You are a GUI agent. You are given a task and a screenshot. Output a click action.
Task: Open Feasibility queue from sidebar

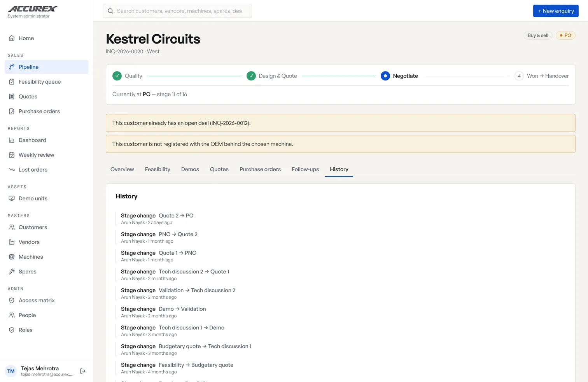(x=46, y=82)
